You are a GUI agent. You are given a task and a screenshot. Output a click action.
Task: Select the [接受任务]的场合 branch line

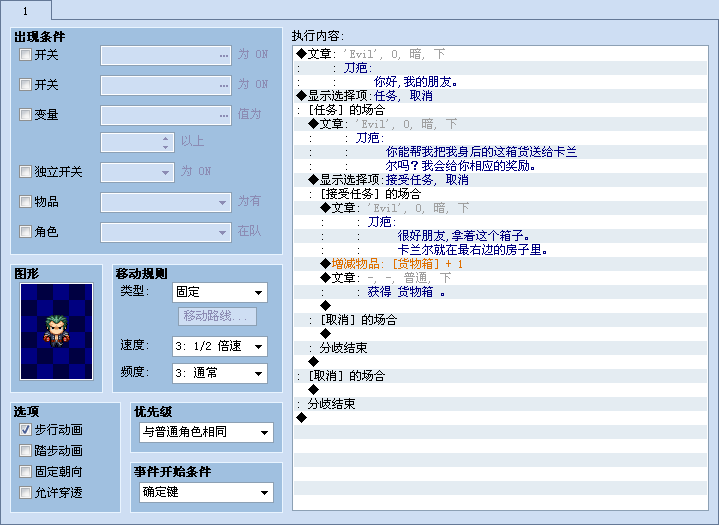[x=501, y=193]
